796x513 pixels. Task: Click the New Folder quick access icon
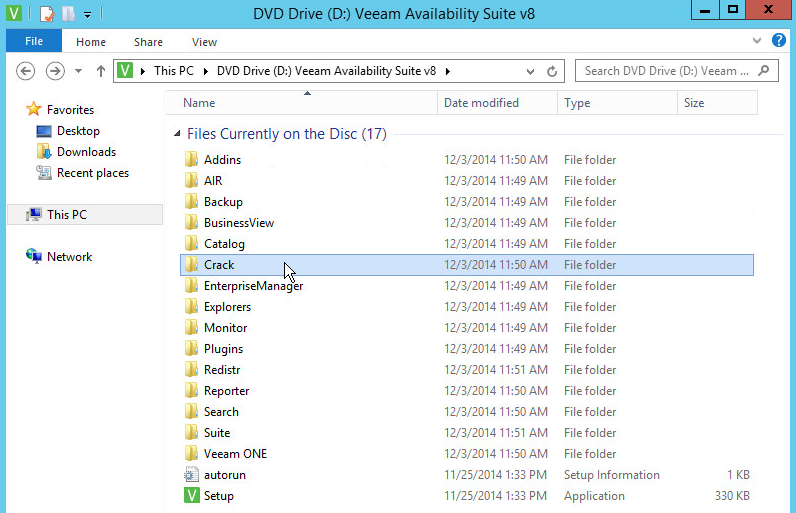click(x=69, y=14)
